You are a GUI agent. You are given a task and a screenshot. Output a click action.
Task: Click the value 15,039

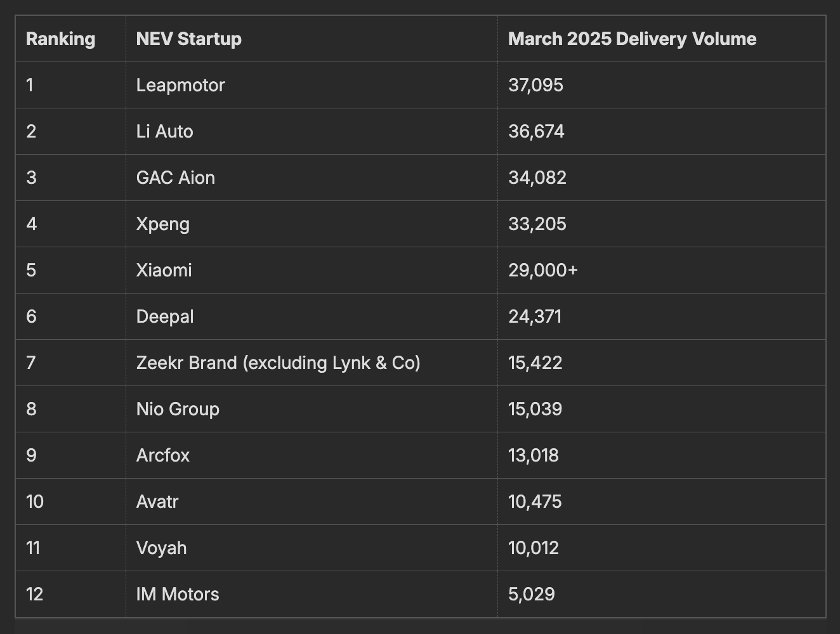click(x=535, y=409)
